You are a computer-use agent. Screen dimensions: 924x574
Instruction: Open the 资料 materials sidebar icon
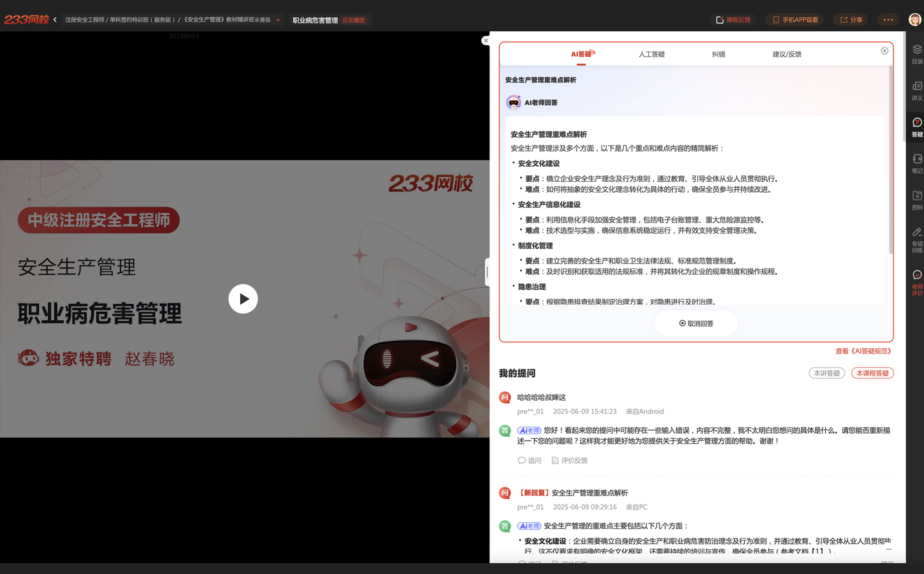916,200
